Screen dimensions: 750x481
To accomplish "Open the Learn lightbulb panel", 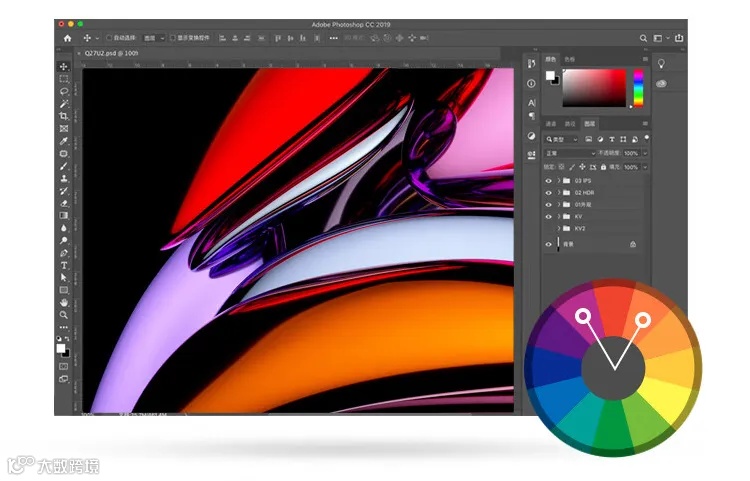I will pyautogui.click(x=662, y=64).
